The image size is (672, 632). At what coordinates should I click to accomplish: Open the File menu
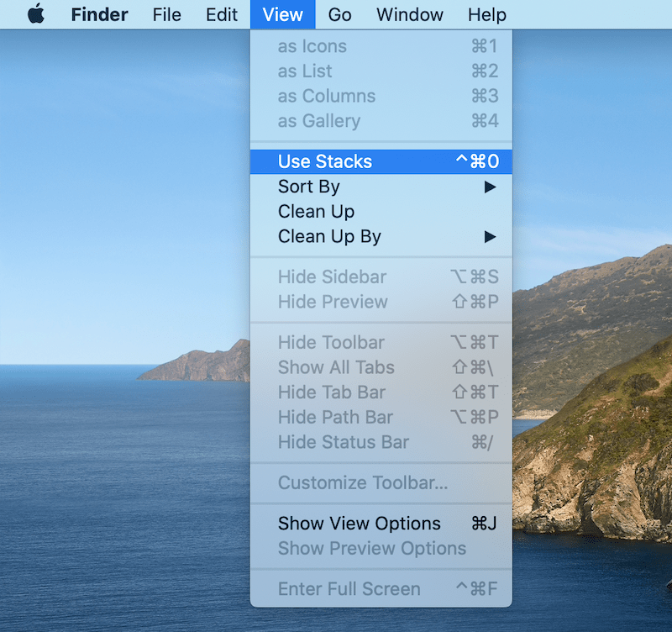coord(166,14)
